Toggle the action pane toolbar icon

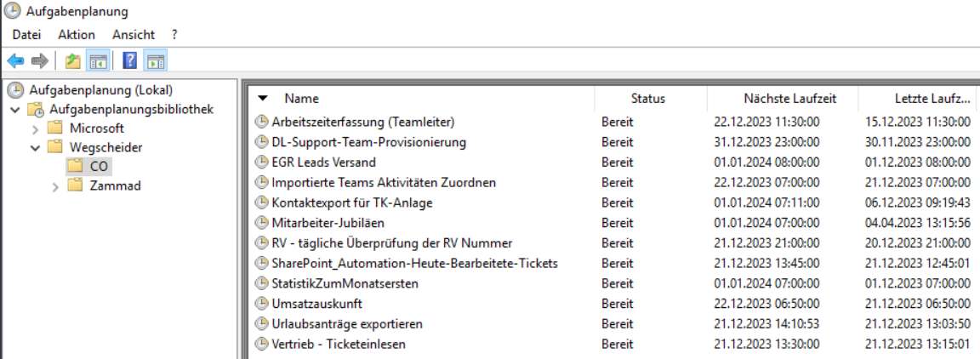pyautogui.click(x=155, y=61)
